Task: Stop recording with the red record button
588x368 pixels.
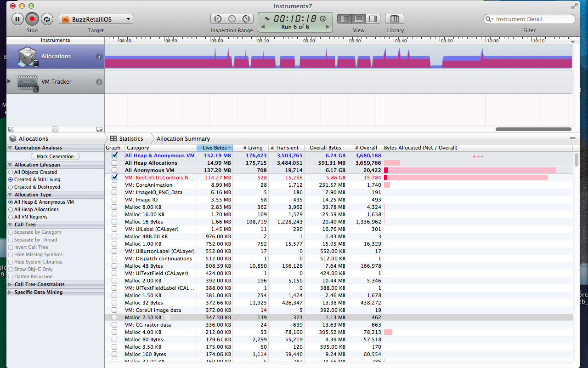Action: (32, 19)
